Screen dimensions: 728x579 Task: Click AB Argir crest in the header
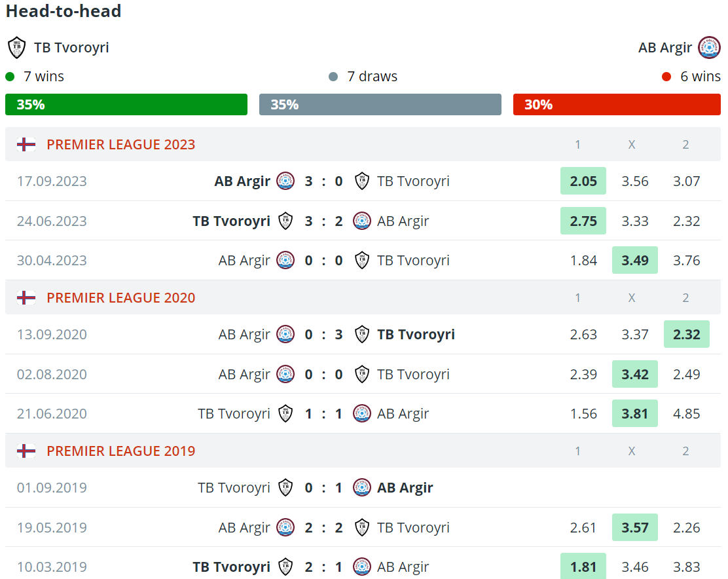[x=709, y=48]
